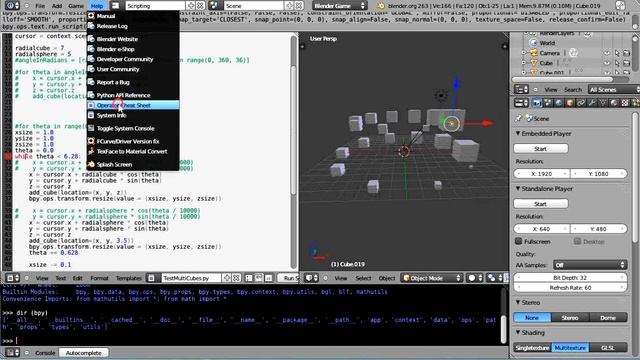Click the TestMultiCubes.py name field
Screen dimensions: 640x360
[x=191, y=278]
